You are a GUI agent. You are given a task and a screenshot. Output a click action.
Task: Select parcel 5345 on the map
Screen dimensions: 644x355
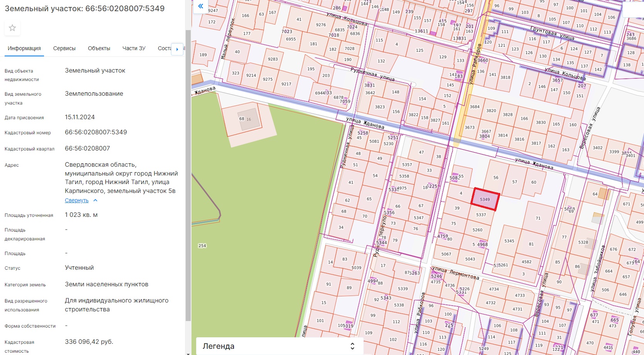(x=509, y=241)
